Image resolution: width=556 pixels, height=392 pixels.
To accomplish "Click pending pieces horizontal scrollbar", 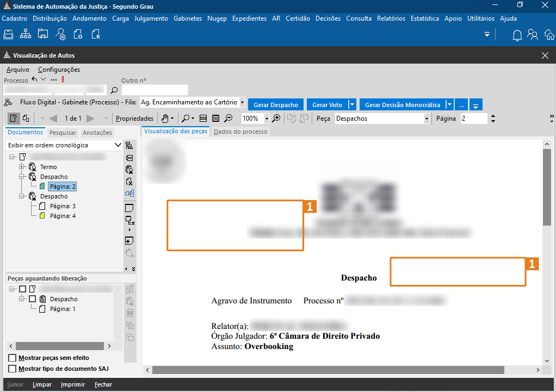I will tap(60, 346).
